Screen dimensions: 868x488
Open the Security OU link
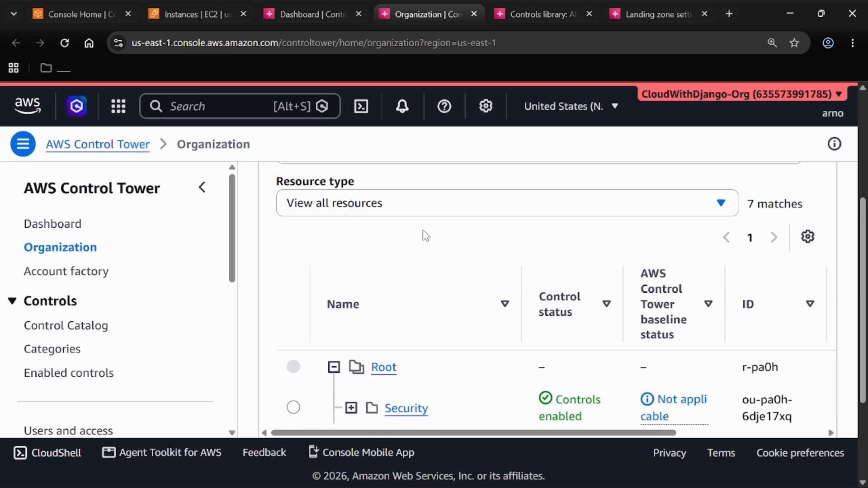[x=406, y=408]
